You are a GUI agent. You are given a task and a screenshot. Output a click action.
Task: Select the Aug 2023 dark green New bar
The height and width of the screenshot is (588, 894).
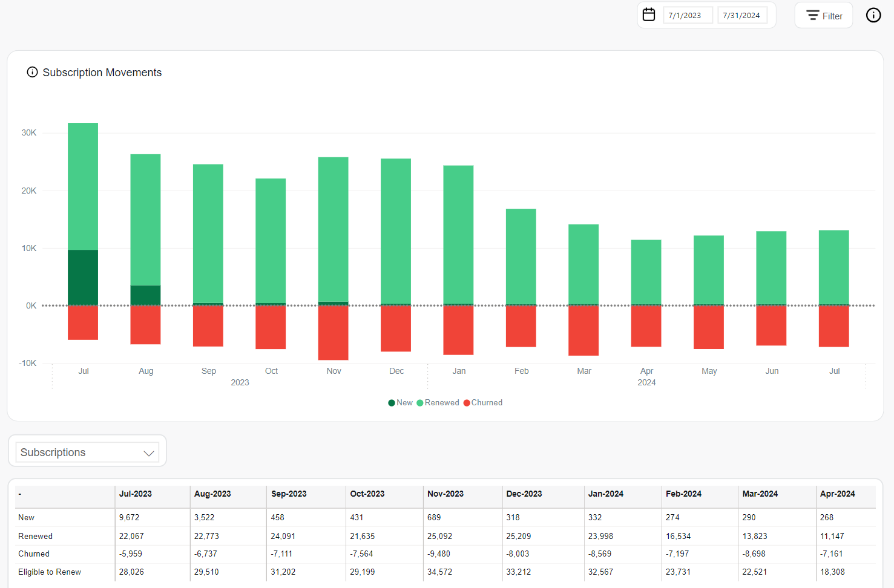(145, 295)
